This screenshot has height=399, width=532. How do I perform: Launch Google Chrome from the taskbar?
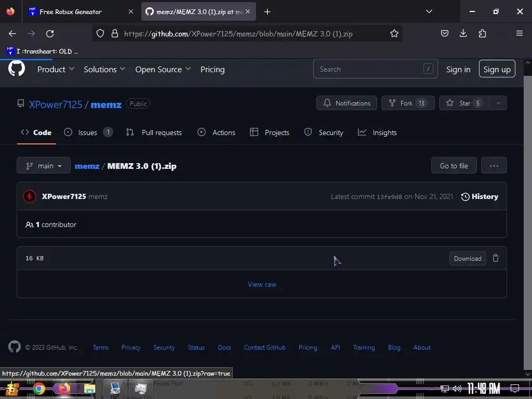click(38, 389)
